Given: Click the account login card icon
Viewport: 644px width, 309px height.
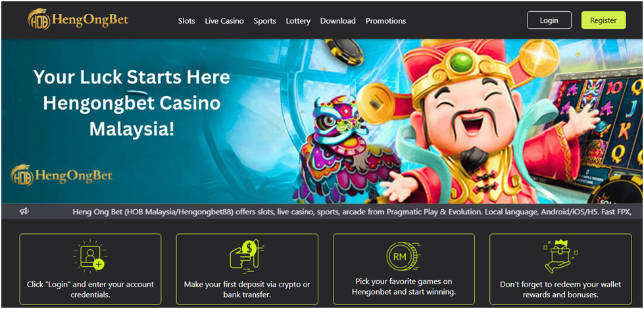Looking at the screenshot, I should coord(90,257).
